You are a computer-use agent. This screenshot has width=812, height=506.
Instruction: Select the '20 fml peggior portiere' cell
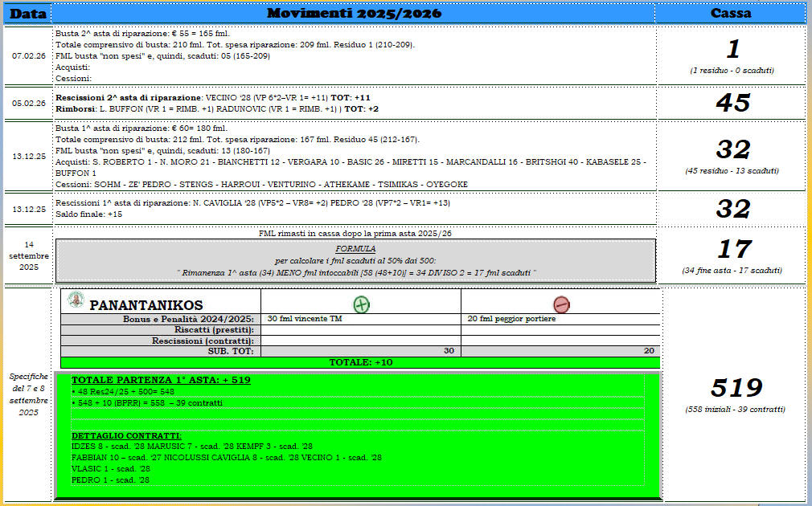[x=560, y=319]
